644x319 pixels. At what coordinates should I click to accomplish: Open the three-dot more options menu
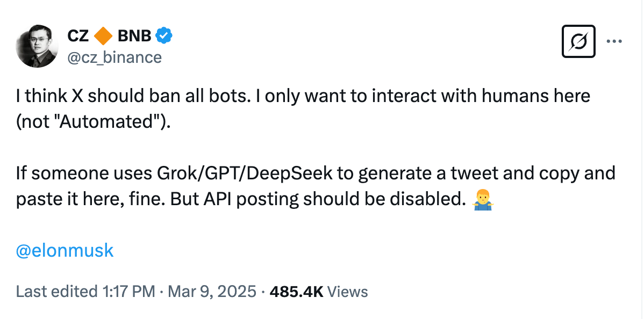[x=614, y=40]
